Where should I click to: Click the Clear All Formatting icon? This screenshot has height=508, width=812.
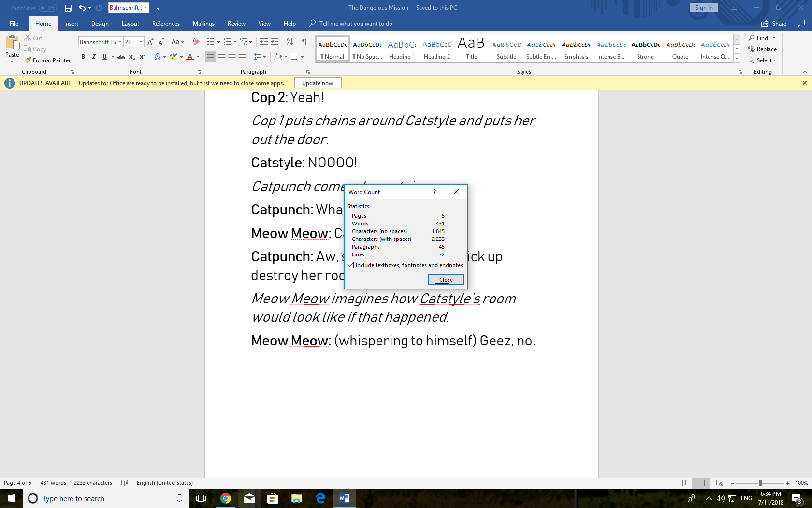[x=196, y=42]
